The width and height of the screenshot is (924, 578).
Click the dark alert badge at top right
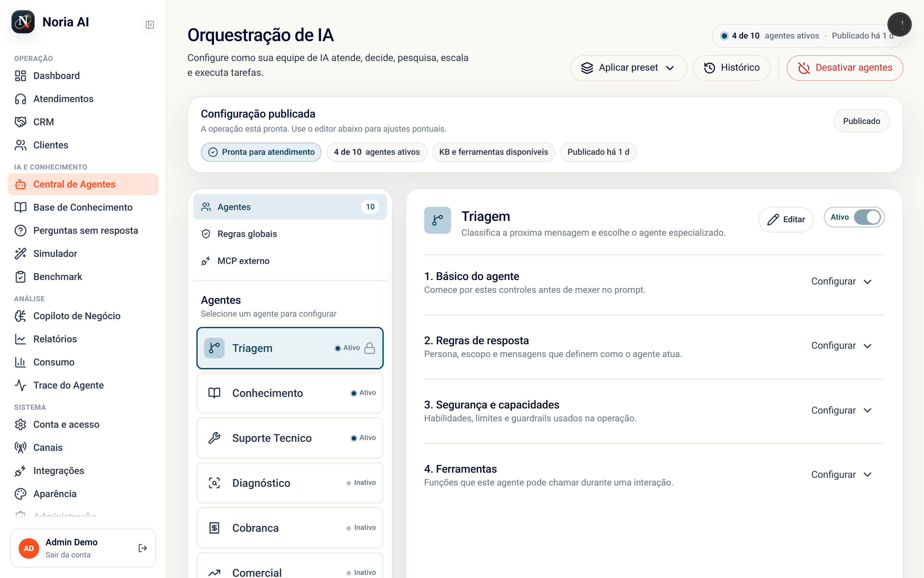click(900, 24)
